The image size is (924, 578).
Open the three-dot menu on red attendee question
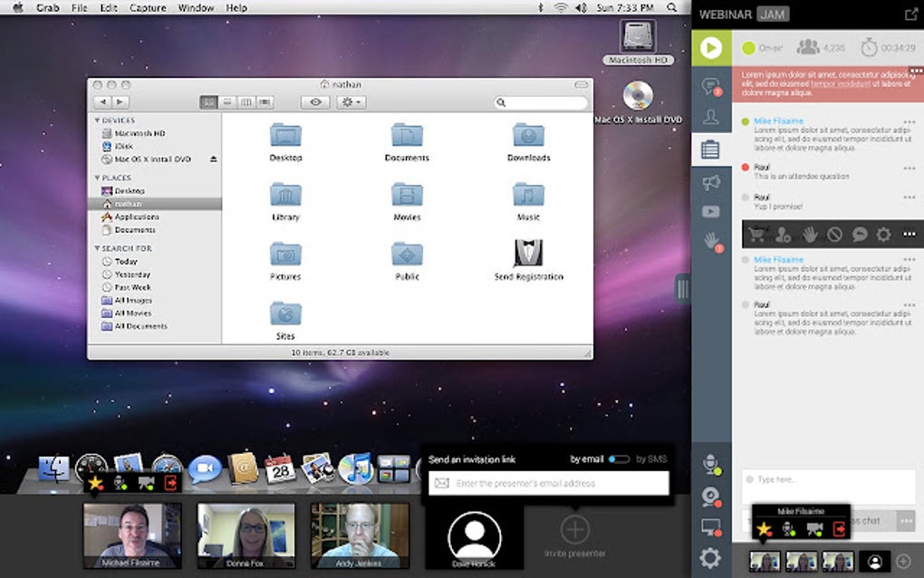click(x=910, y=169)
